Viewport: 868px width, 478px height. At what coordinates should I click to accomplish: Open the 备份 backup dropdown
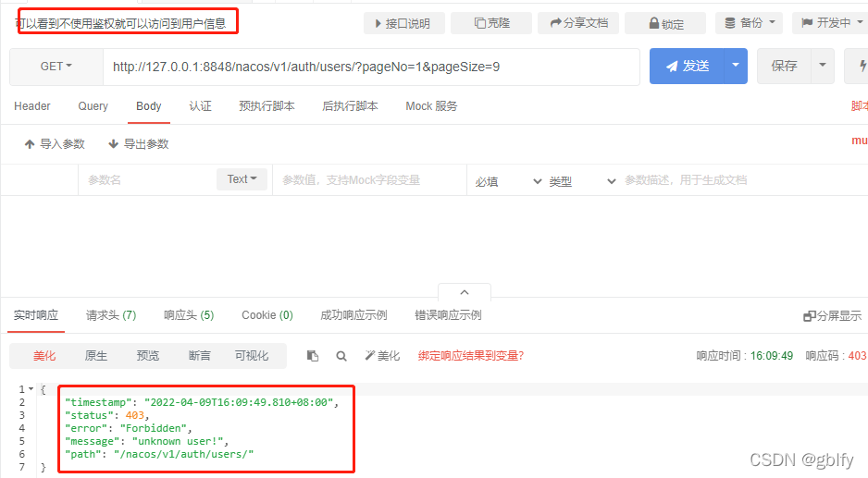750,23
